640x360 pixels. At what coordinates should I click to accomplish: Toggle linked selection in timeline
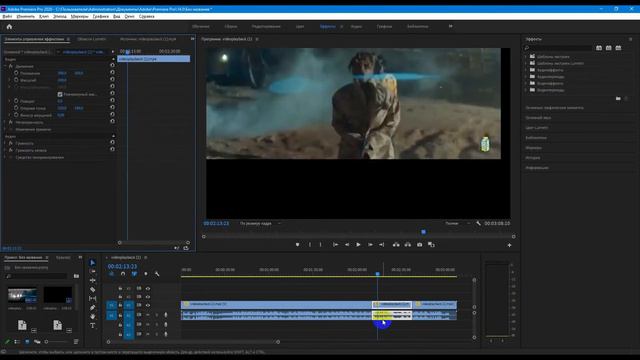[134, 274]
